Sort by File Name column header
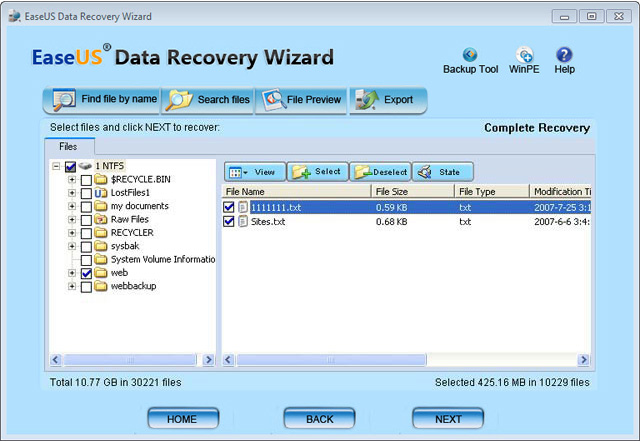 tap(296, 191)
